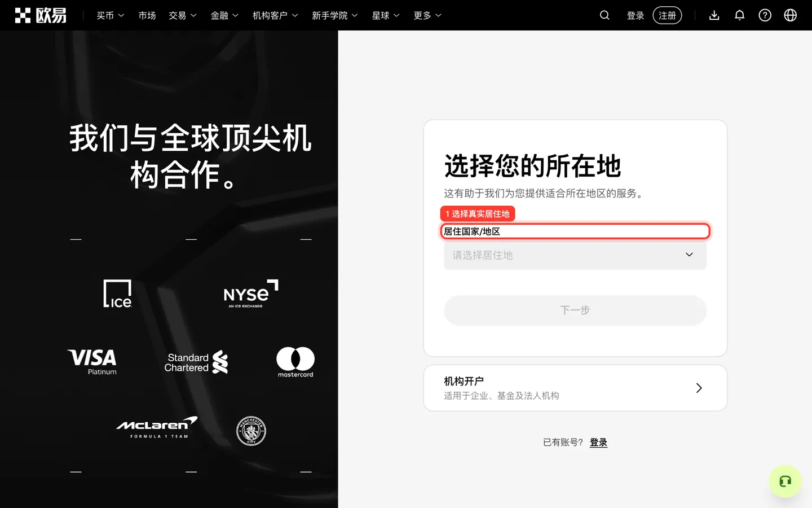Follow the underlined 登录 link beside 已有账号
This screenshot has height=508, width=812.
(x=598, y=443)
